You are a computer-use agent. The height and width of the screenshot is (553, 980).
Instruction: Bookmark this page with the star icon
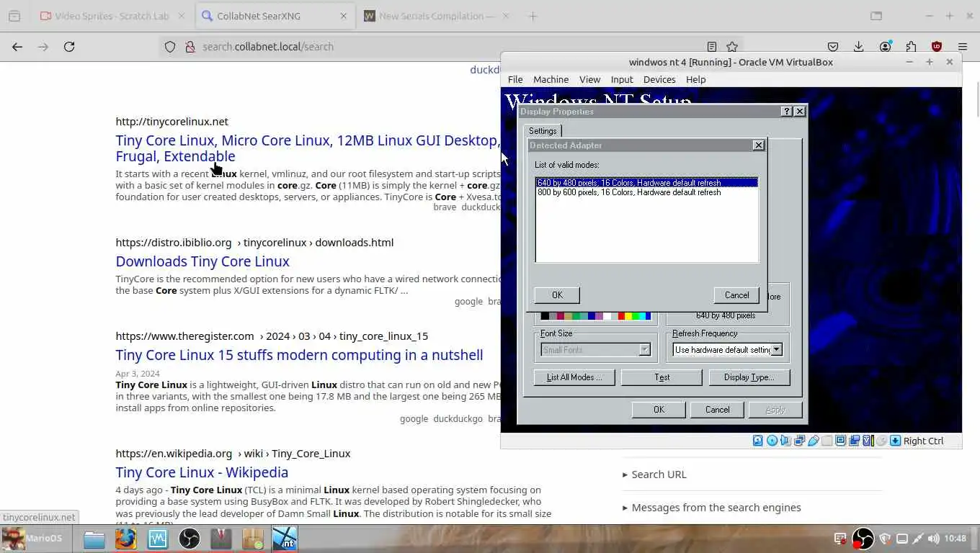732,47
